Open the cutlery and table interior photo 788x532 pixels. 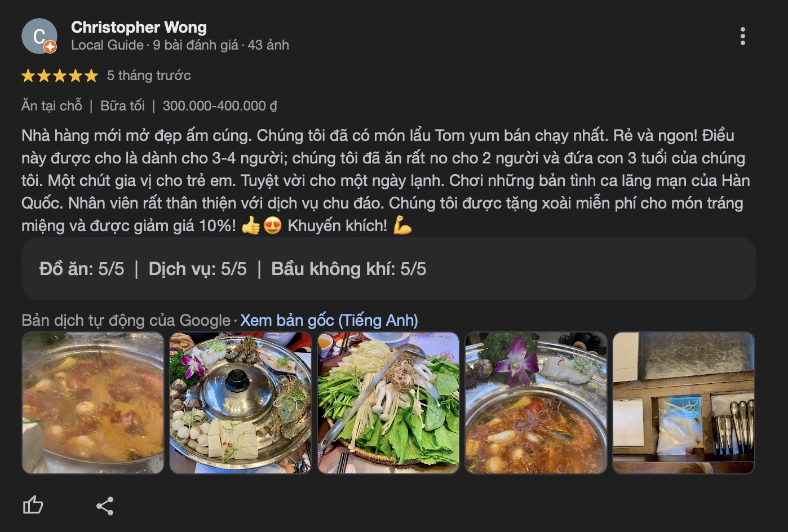click(x=684, y=403)
